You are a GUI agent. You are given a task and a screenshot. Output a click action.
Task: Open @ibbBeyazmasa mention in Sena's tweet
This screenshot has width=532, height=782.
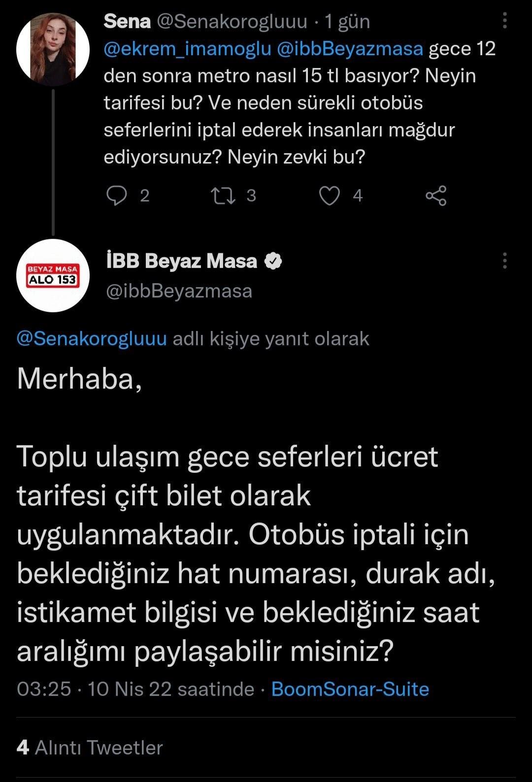tap(350, 49)
